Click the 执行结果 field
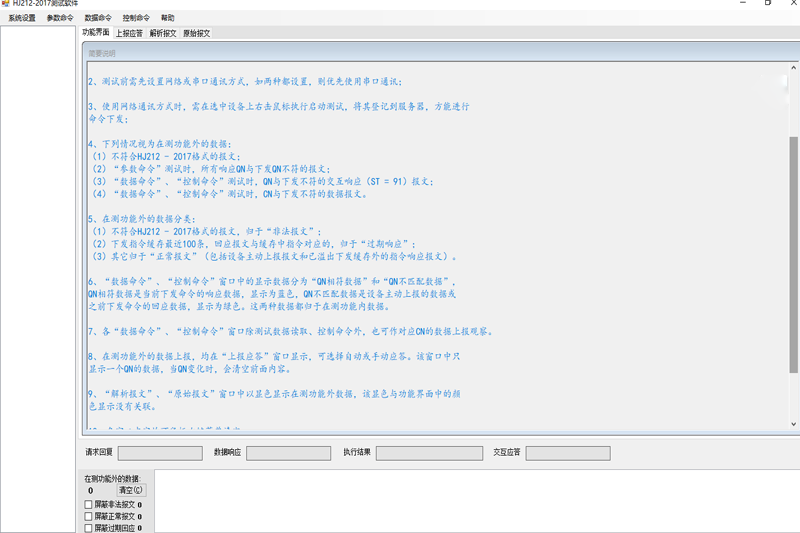This screenshot has width=800, height=533. [x=428, y=453]
